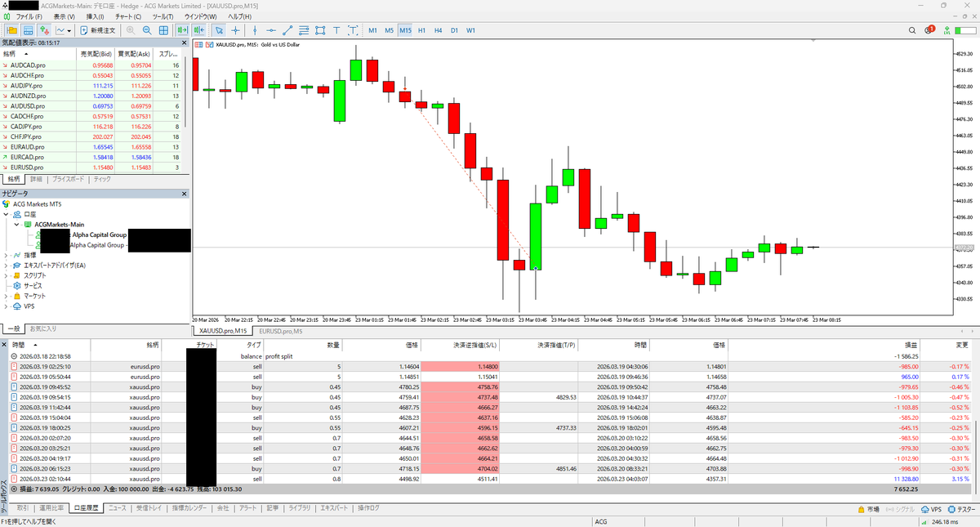Open the notifications icon with red badge
980x527 pixels.
click(x=930, y=31)
